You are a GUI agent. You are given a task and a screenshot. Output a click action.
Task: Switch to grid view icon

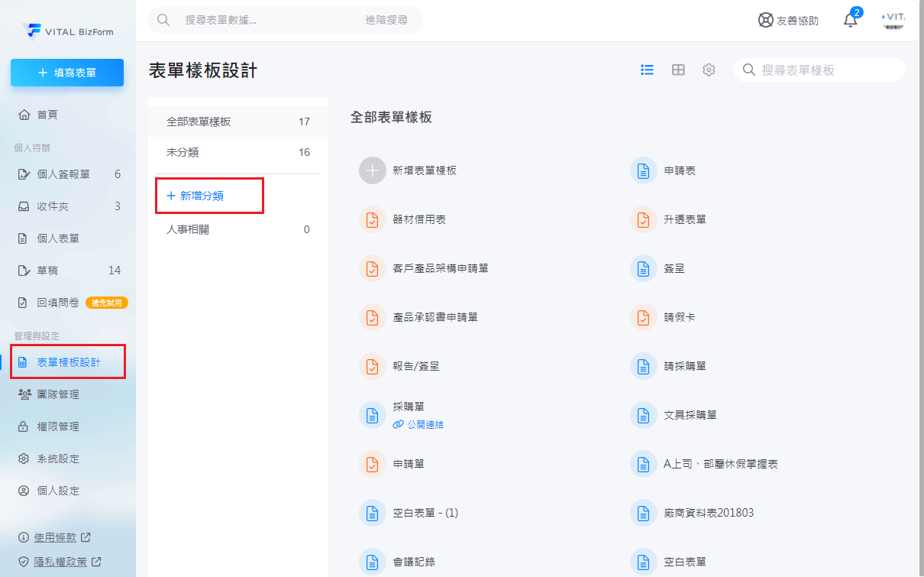(x=678, y=70)
